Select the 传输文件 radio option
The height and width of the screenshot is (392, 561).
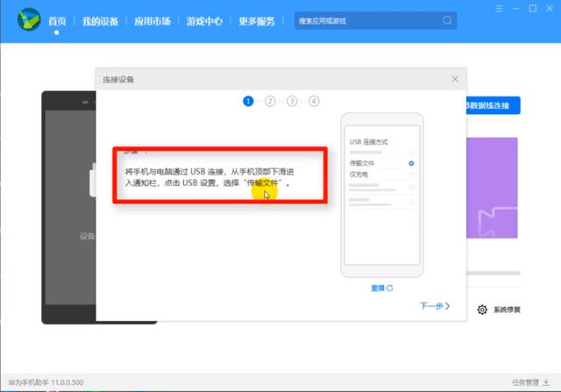coord(411,163)
